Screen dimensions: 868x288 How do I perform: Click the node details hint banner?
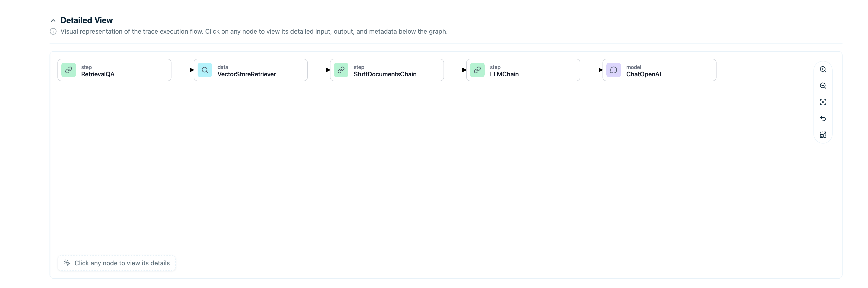pyautogui.click(x=116, y=263)
